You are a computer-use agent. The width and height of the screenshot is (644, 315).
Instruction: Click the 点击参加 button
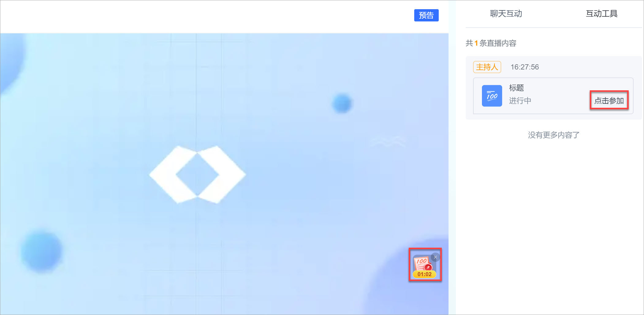pos(609,100)
